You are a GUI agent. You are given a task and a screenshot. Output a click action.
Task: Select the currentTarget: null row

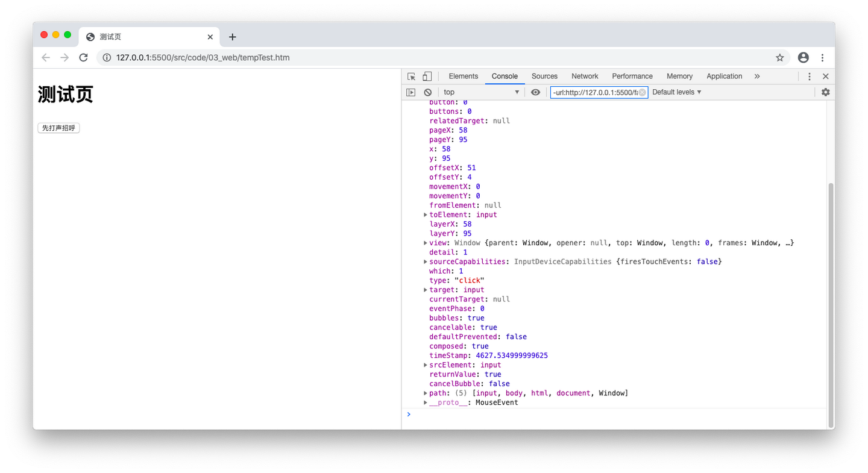470,299
